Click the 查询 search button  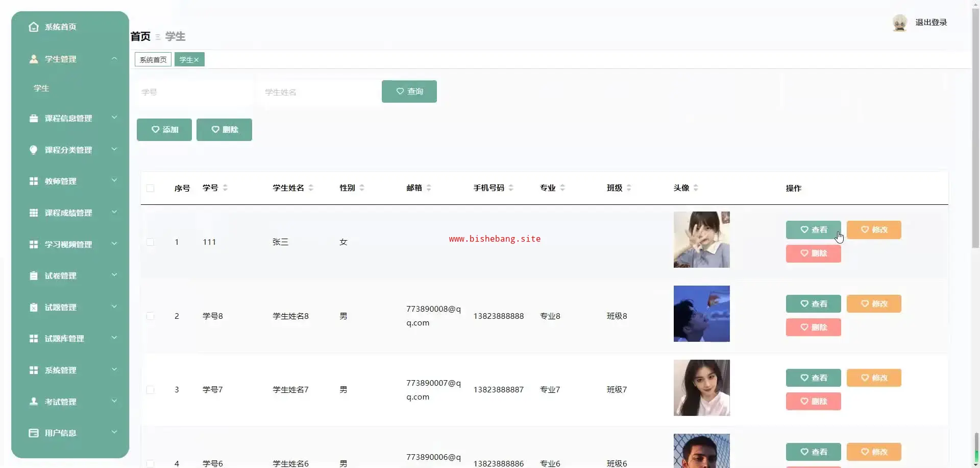[409, 91]
